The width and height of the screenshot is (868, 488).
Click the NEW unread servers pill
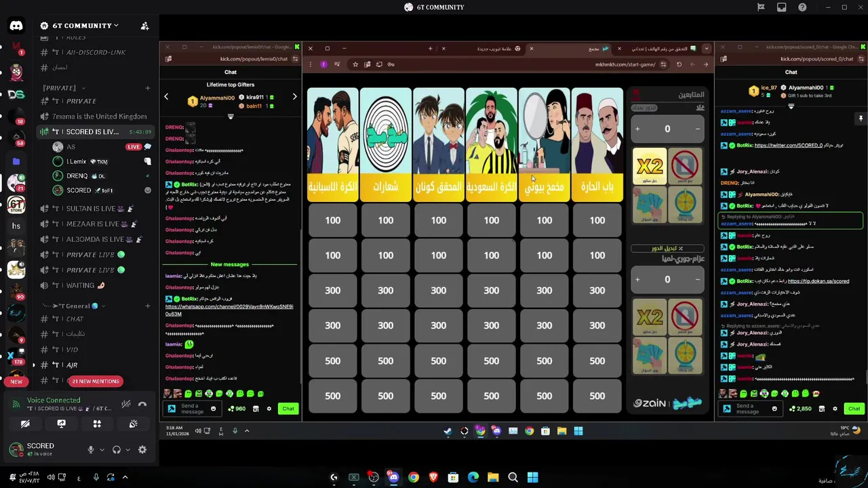[16, 381]
